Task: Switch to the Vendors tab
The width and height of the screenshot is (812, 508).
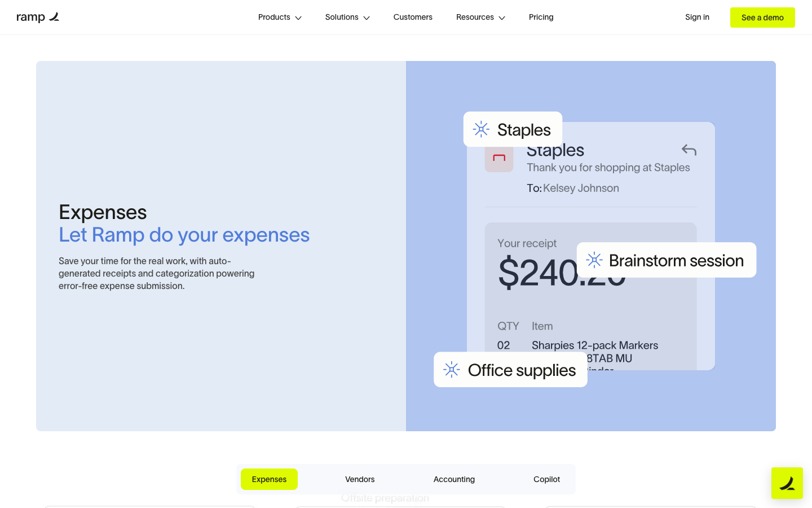Action: coord(360,479)
